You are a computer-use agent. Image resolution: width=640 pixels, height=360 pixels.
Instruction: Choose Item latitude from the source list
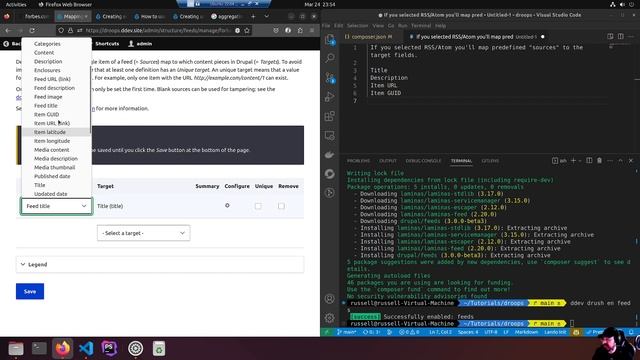[50, 132]
